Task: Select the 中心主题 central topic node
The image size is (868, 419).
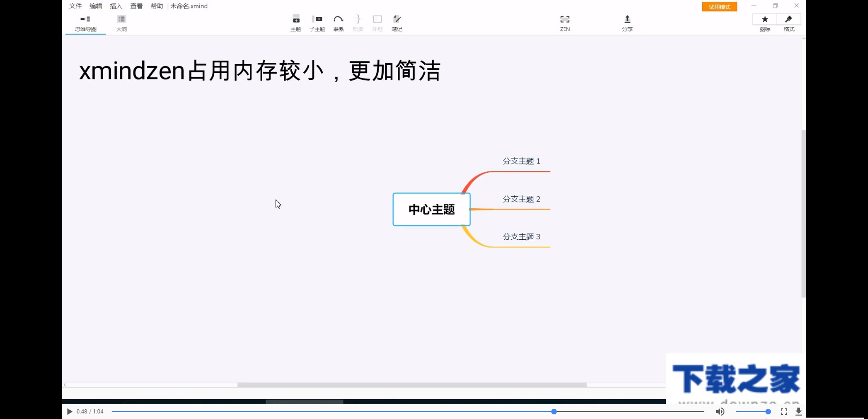Action: pyautogui.click(x=431, y=209)
